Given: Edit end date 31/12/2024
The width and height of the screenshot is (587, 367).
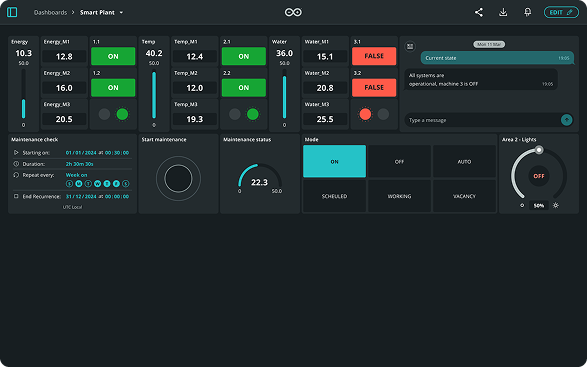Looking at the screenshot, I should (x=81, y=196).
